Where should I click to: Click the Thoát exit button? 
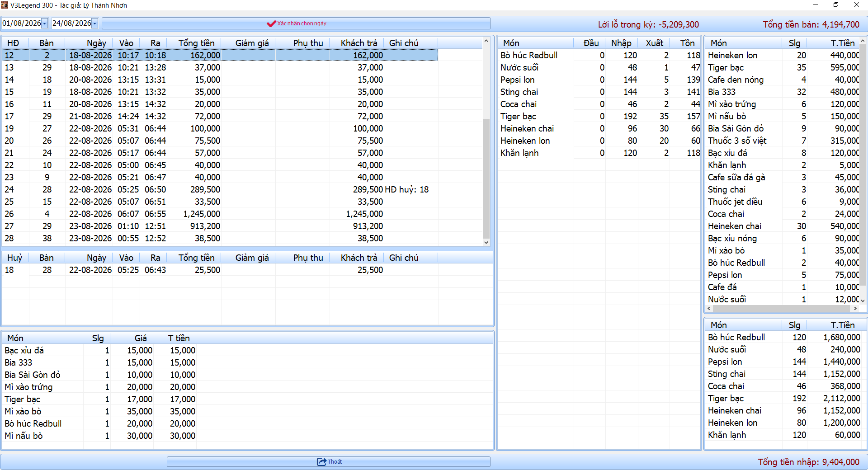(x=329, y=461)
